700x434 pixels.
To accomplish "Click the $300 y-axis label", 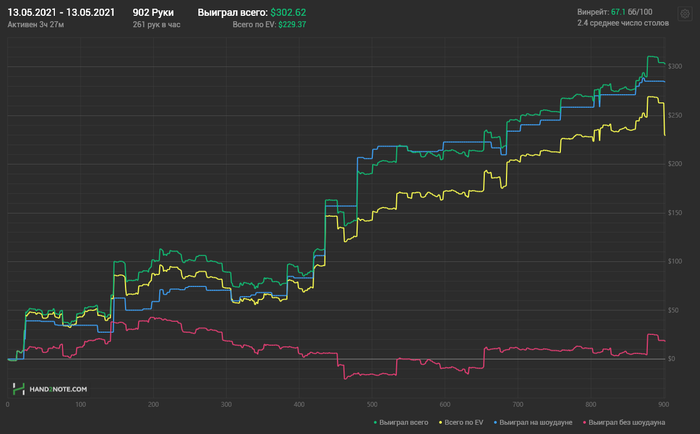I will click(675, 67).
